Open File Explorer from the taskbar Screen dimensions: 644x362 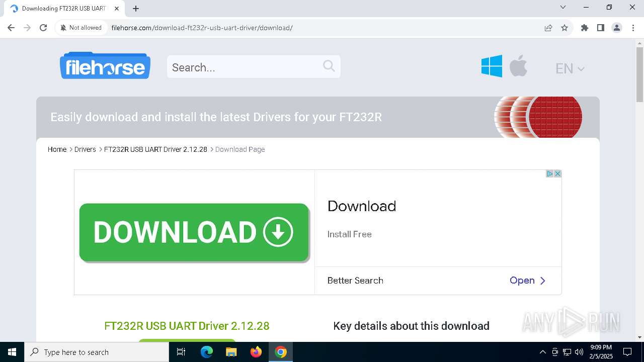[231, 352]
